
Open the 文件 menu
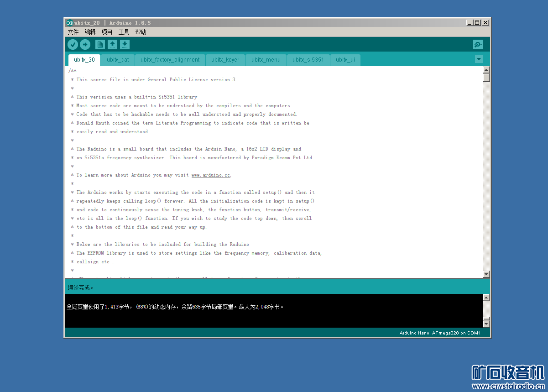(73, 32)
